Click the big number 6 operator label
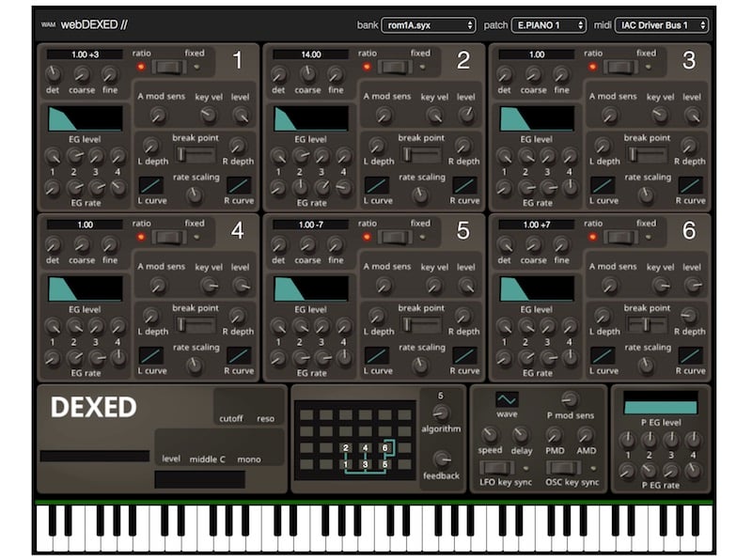The height and width of the screenshot is (560, 752). pyautogui.click(x=688, y=231)
